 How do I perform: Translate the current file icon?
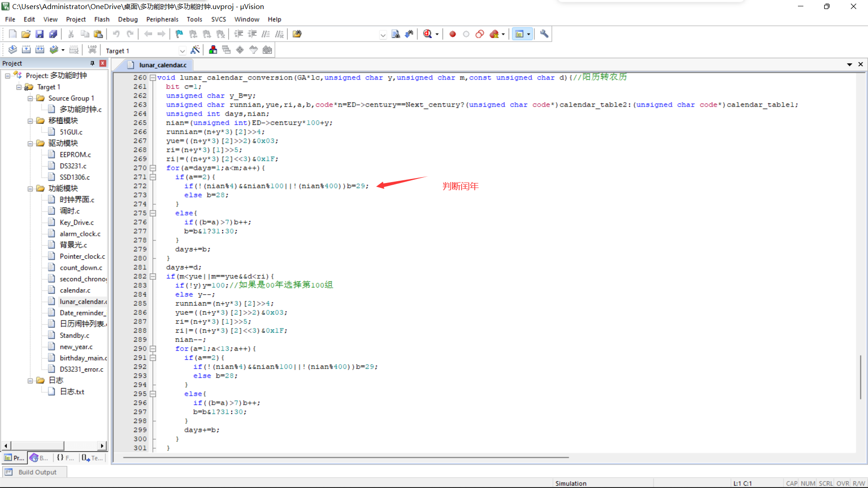[13, 50]
